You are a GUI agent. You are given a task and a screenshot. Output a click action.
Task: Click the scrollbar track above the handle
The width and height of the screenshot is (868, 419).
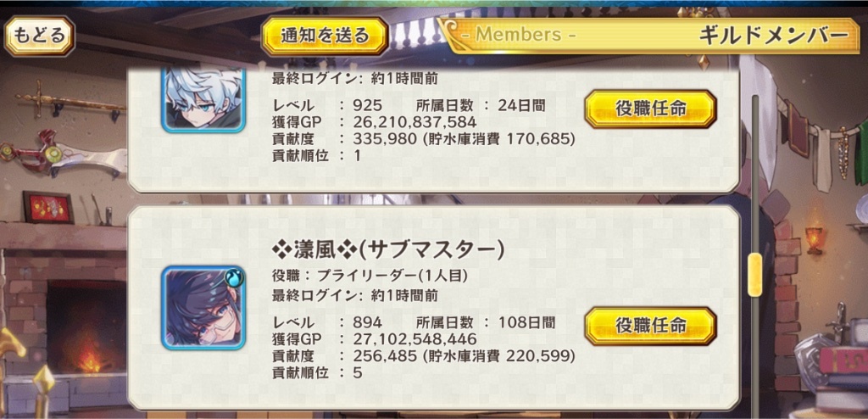pyautogui.click(x=754, y=174)
